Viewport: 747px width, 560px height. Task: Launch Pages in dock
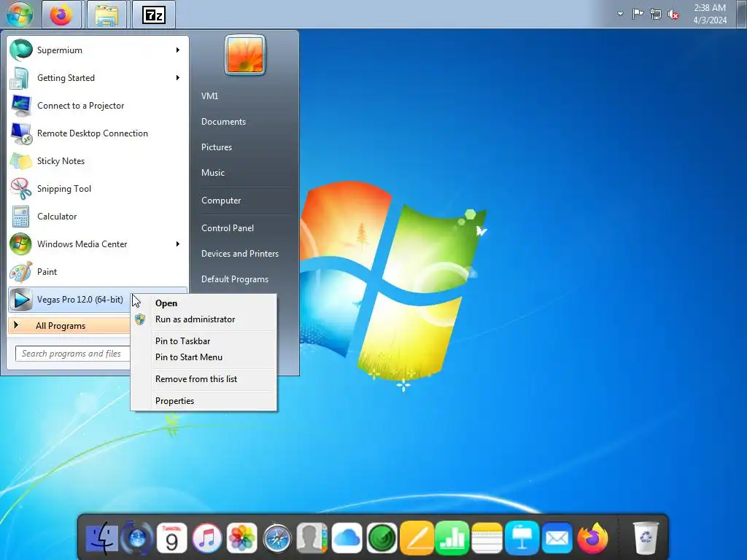tap(417, 539)
